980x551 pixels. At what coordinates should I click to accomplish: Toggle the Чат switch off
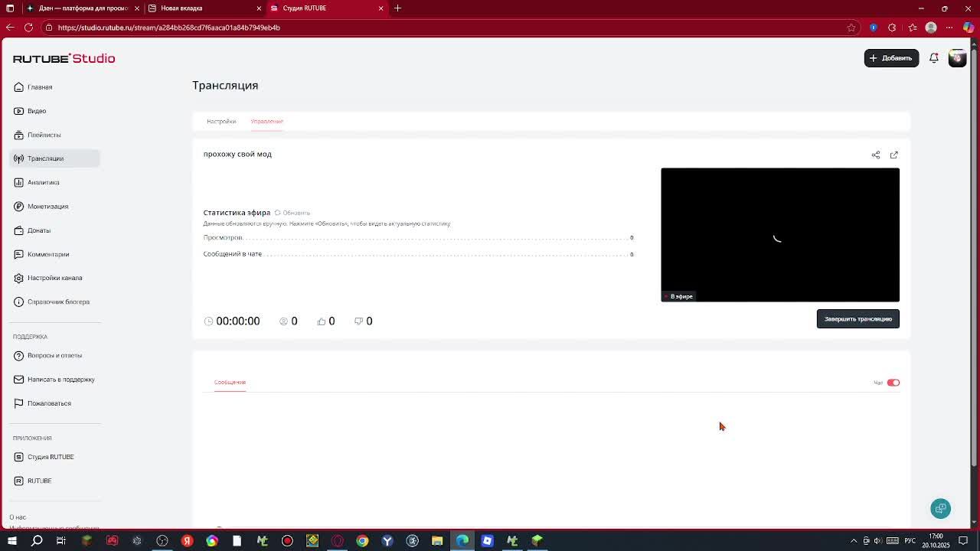pos(893,383)
